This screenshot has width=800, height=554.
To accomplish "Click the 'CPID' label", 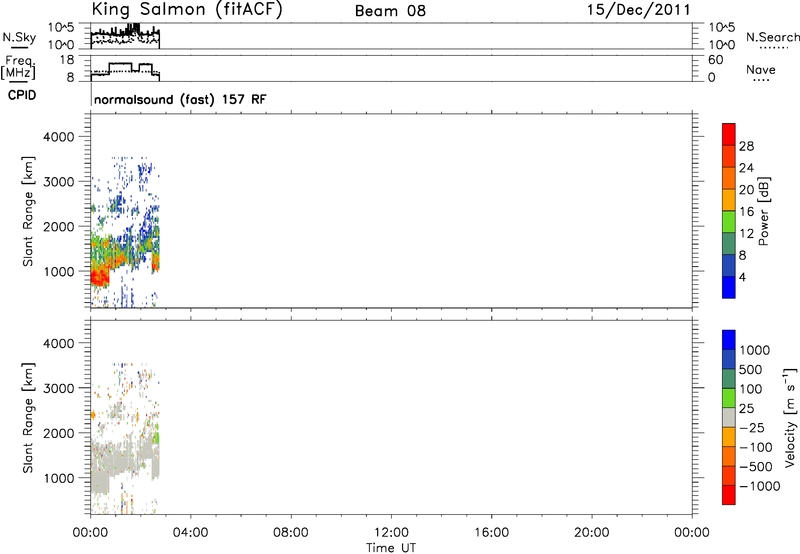I will (22, 95).
